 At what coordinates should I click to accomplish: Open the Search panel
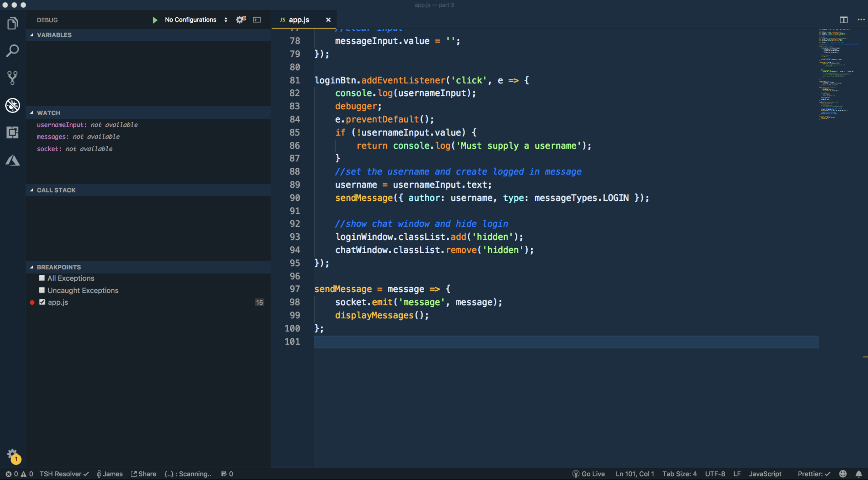tap(12, 50)
